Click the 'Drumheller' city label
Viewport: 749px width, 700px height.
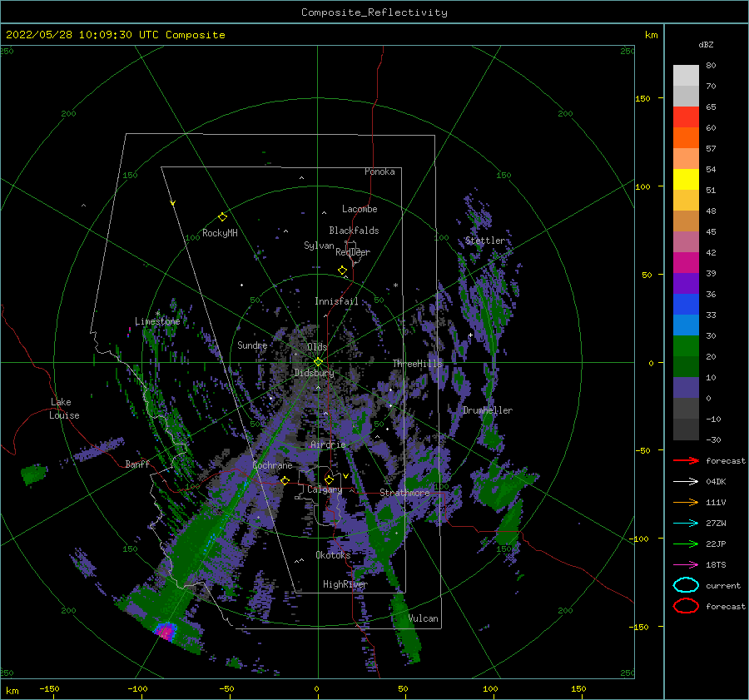pos(488,410)
